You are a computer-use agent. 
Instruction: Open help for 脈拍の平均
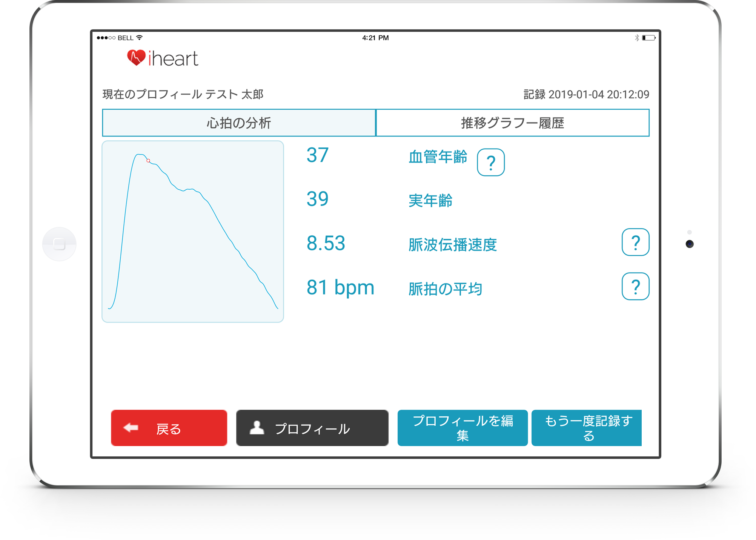[x=635, y=287]
